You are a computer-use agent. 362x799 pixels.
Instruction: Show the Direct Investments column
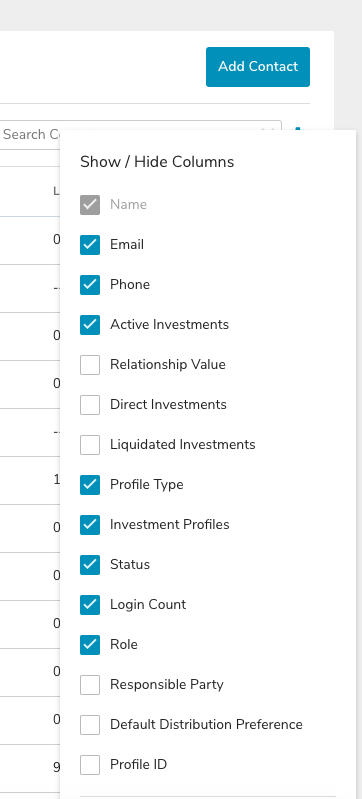(x=90, y=405)
